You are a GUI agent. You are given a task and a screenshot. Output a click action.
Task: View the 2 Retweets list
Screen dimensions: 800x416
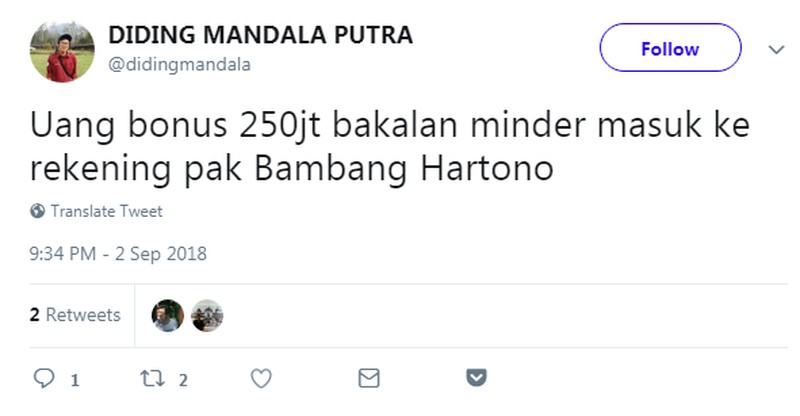coord(75,314)
